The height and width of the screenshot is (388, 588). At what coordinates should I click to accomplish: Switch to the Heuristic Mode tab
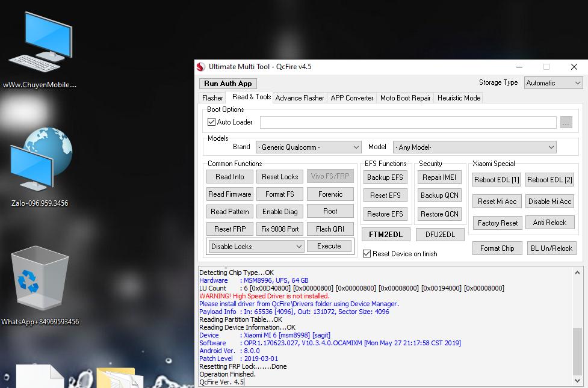tap(459, 98)
